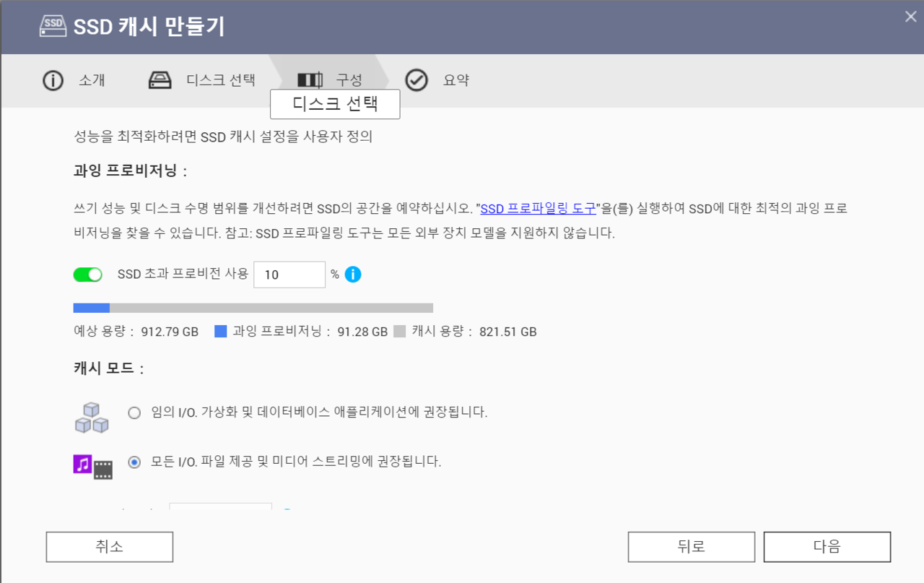
Task: Click the over-provisioning capacity bar
Action: pyautogui.click(x=253, y=308)
